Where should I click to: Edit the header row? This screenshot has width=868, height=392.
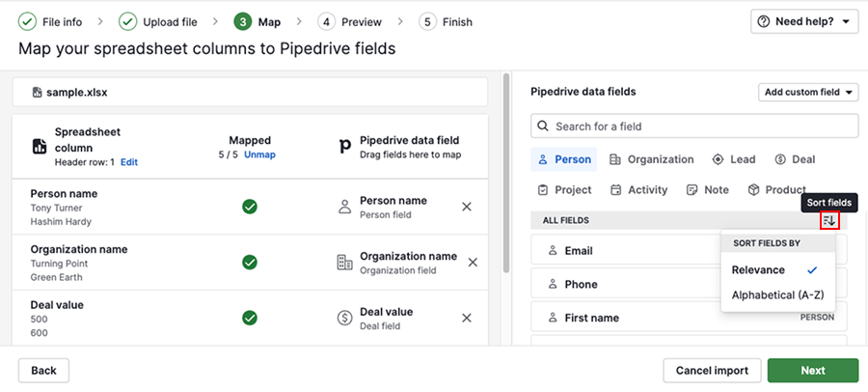tap(129, 162)
